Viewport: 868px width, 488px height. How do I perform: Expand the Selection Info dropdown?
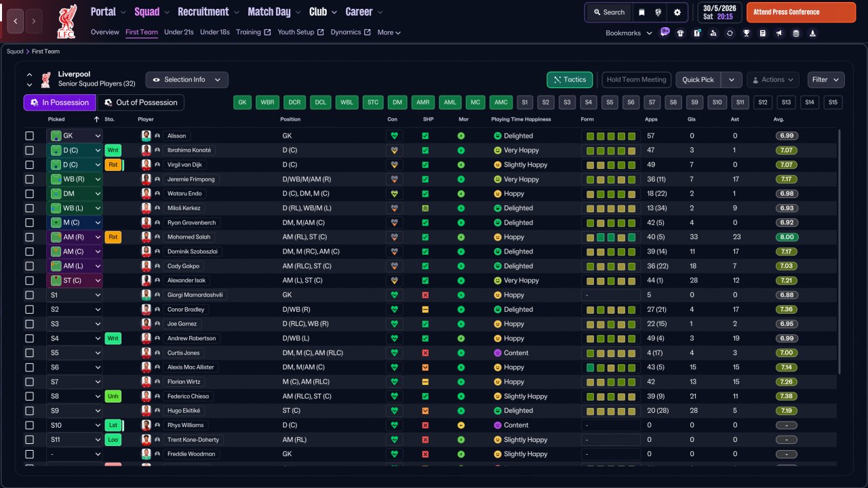tap(186, 79)
